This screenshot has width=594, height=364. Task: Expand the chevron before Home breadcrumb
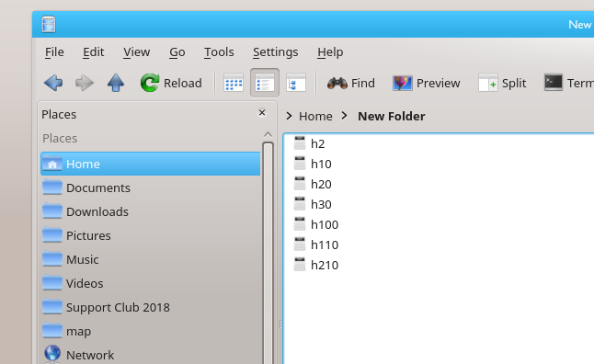tap(289, 116)
